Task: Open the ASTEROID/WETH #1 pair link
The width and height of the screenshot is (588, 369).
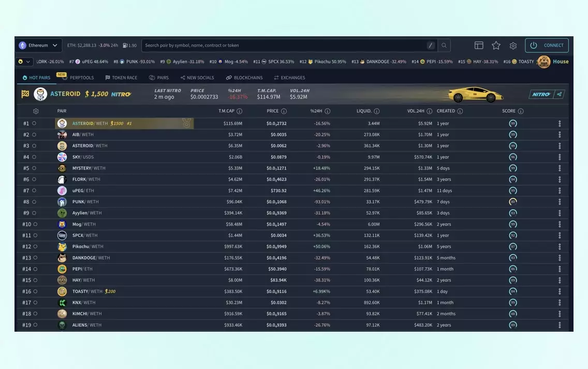Action: click(x=90, y=123)
